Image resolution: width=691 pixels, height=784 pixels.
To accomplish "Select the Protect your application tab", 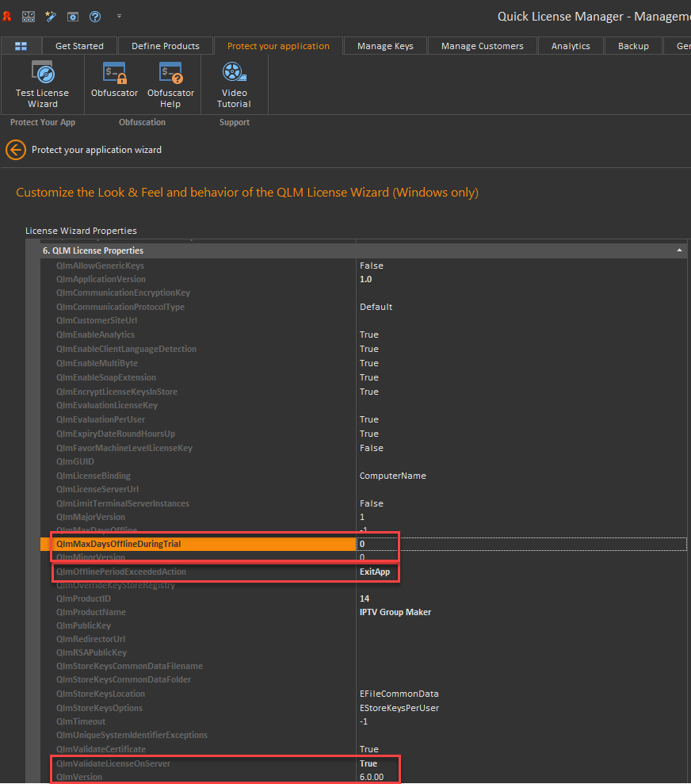I will click(x=278, y=46).
